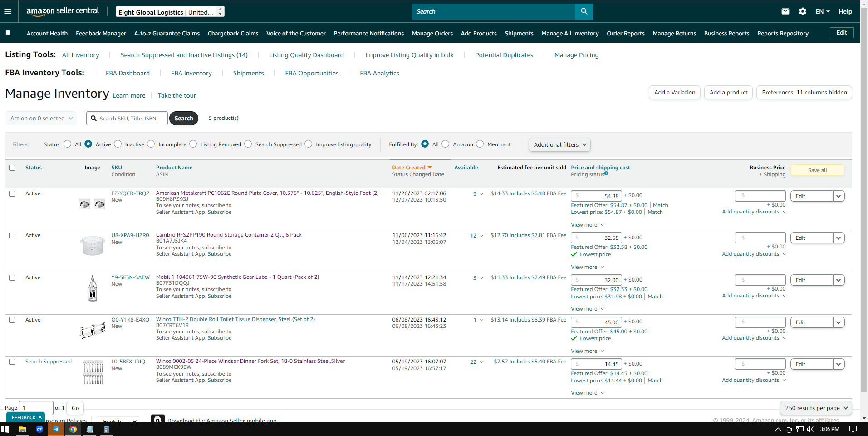The image size is (868, 436).
Task: Click the magnifier search button in header
Action: tap(584, 11)
